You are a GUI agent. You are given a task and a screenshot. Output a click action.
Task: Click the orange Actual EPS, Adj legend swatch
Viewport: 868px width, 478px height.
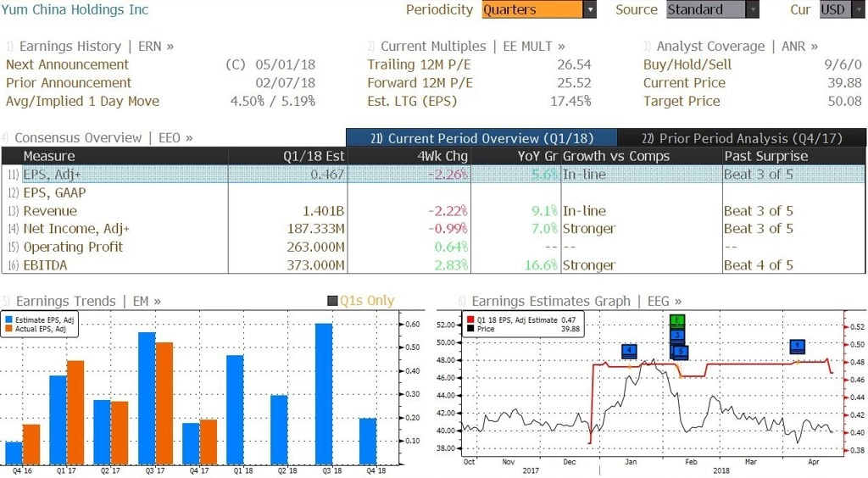tap(8, 329)
